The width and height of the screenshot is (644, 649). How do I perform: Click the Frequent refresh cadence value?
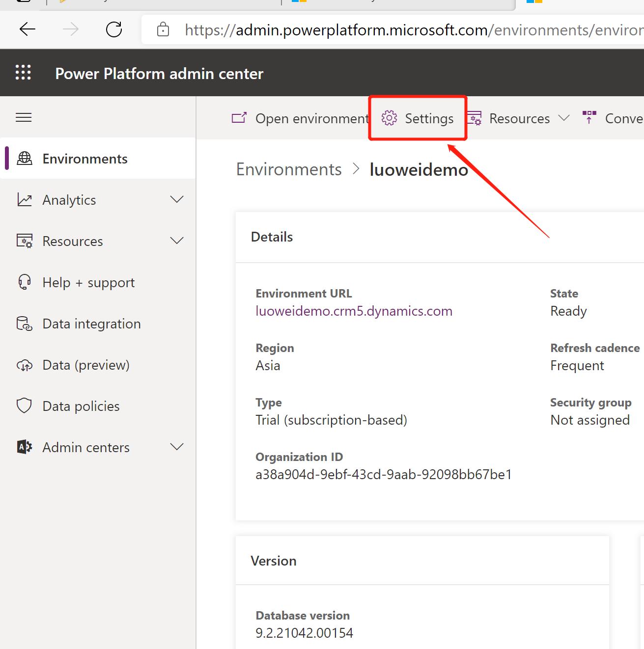(577, 366)
